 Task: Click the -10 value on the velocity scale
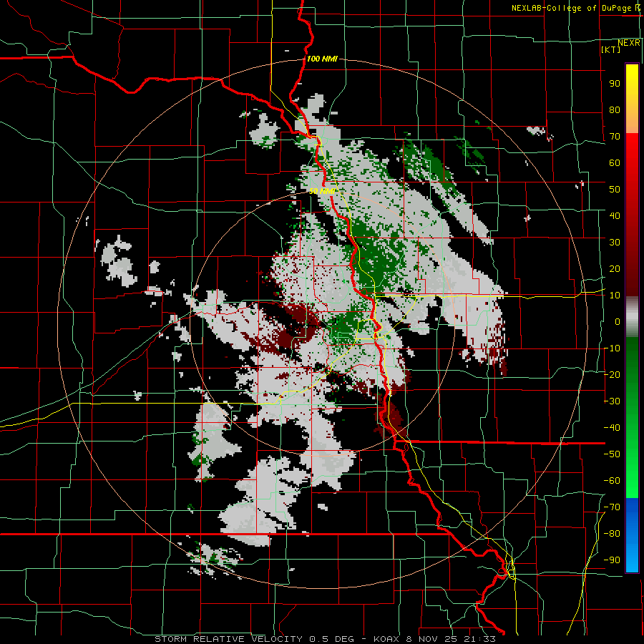pos(612,348)
